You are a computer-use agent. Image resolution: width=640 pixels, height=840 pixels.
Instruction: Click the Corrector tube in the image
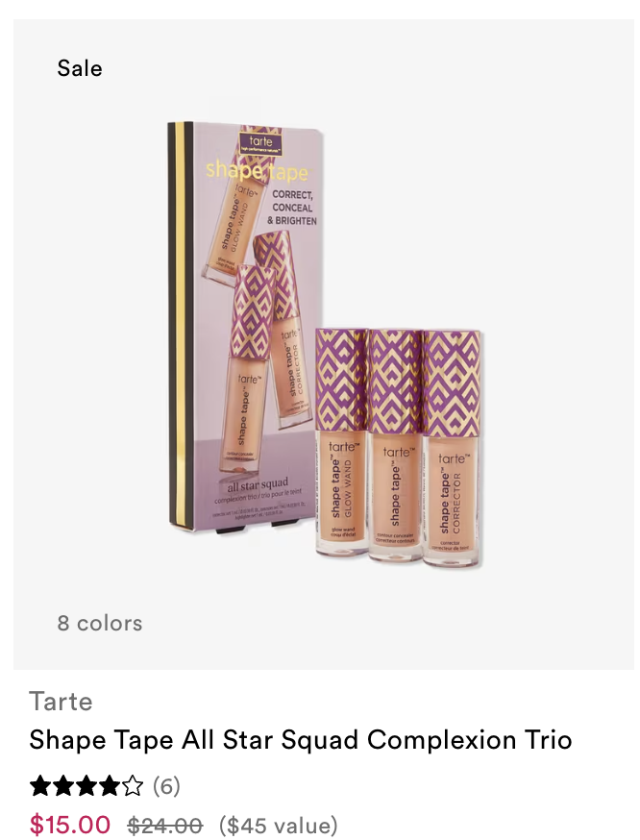point(452,449)
